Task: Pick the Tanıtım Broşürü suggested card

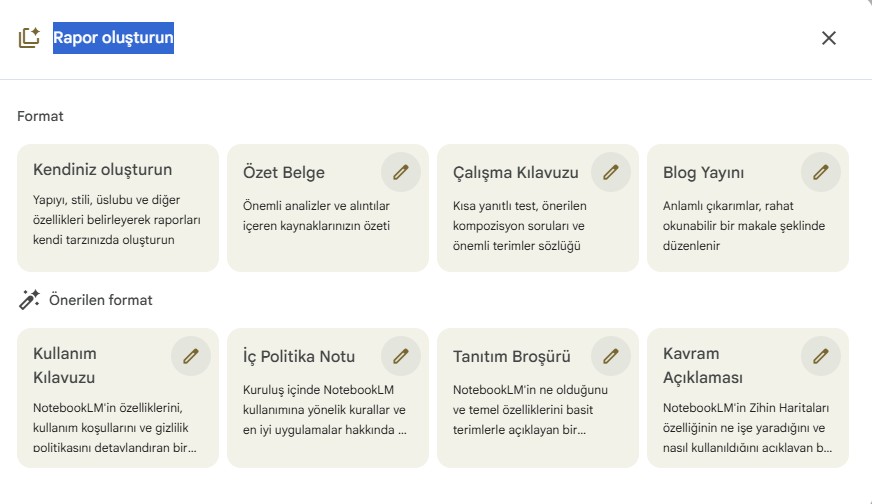Action: [x=538, y=398]
